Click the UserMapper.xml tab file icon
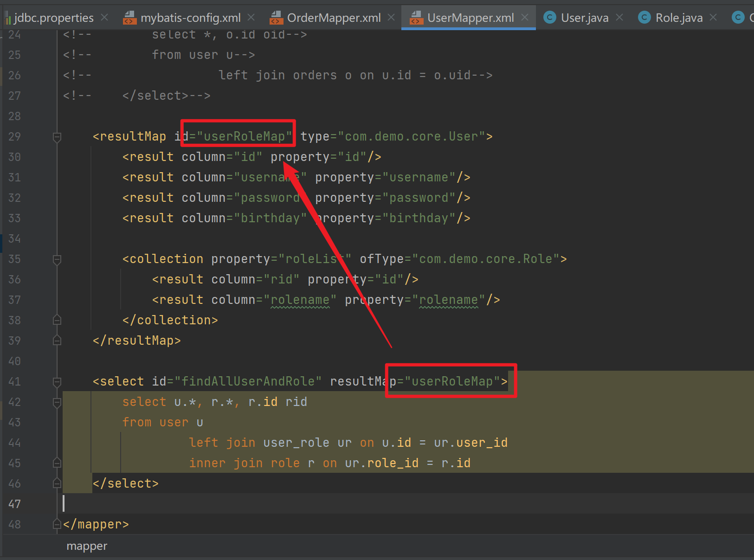The height and width of the screenshot is (560, 754). pyautogui.click(x=416, y=18)
